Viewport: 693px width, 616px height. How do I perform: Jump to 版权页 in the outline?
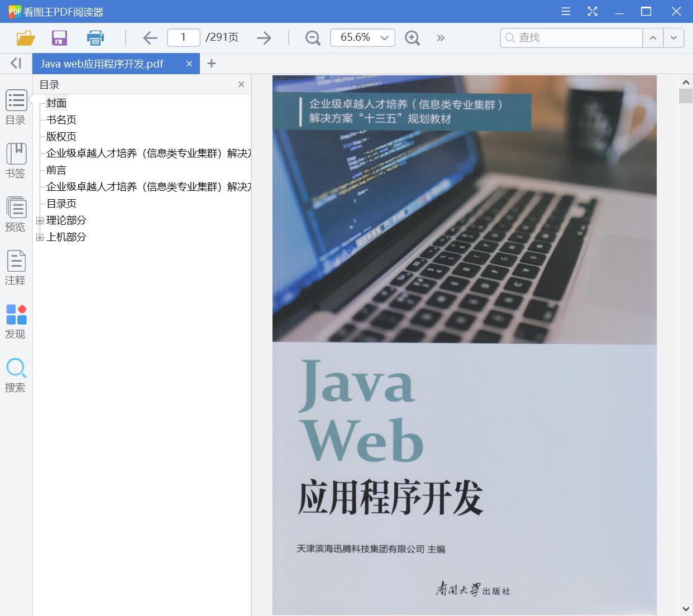[61, 137]
